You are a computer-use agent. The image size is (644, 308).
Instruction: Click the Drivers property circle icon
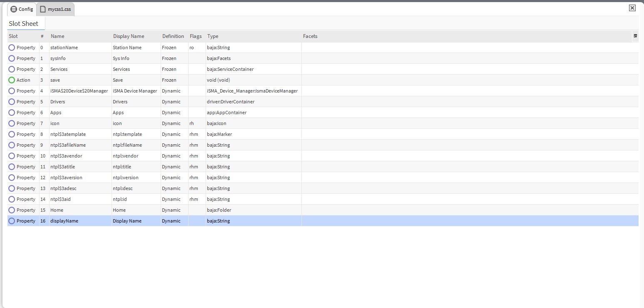click(x=12, y=102)
